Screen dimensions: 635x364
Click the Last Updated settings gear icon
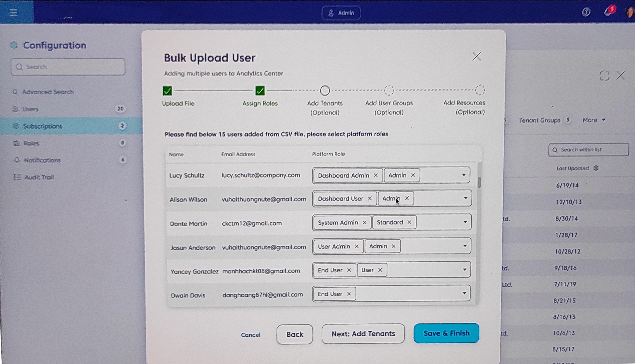596,168
